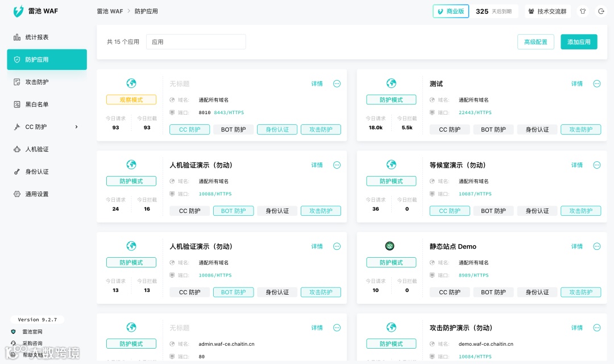Expand CC 防护 submenu chevron
Viewport: 614px width, 364px height.
76,127
